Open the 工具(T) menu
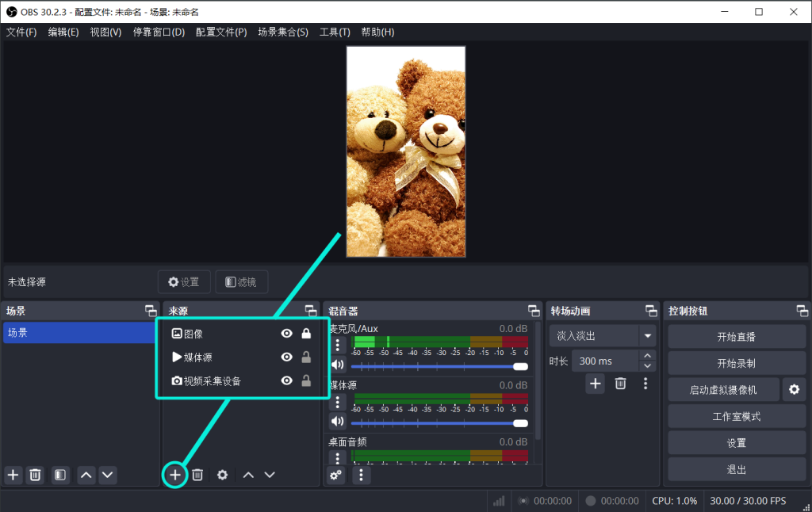This screenshot has width=812, height=512. click(335, 32)
